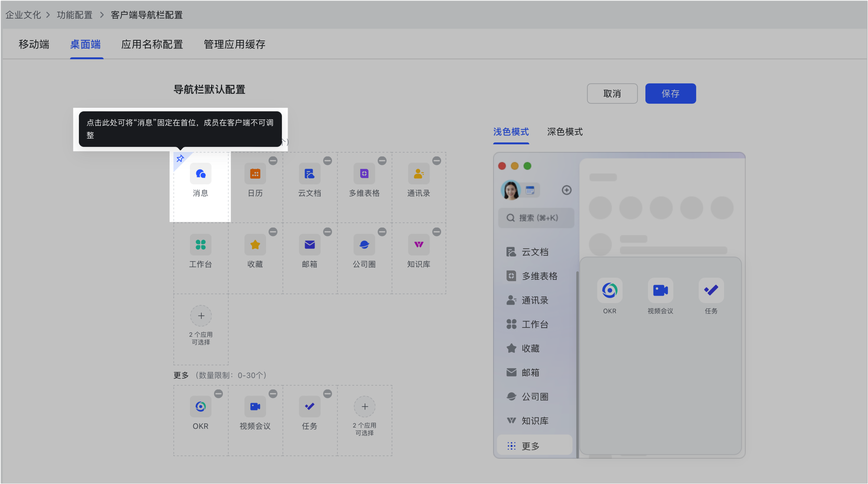The image size is (868, 484).
Task: Select the 日历 app icon
Action: point(255,174)
